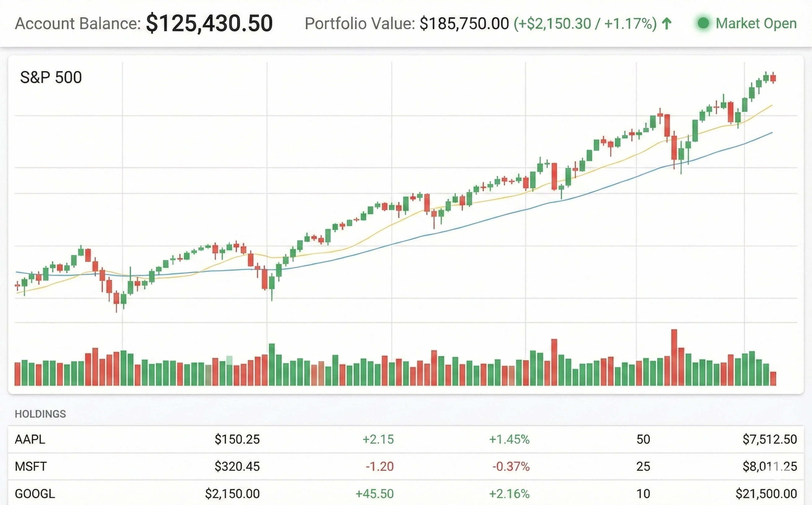Expand the AAPL holding row for details
The height and width of the screenshot is (505, 812).
point(30,439)
